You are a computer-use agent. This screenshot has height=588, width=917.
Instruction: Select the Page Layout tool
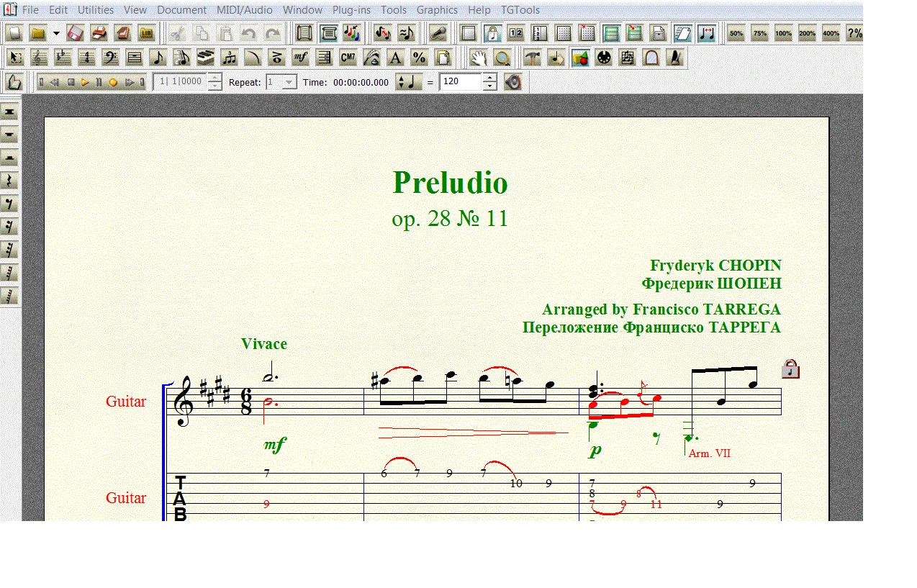[x=443, y=58]
